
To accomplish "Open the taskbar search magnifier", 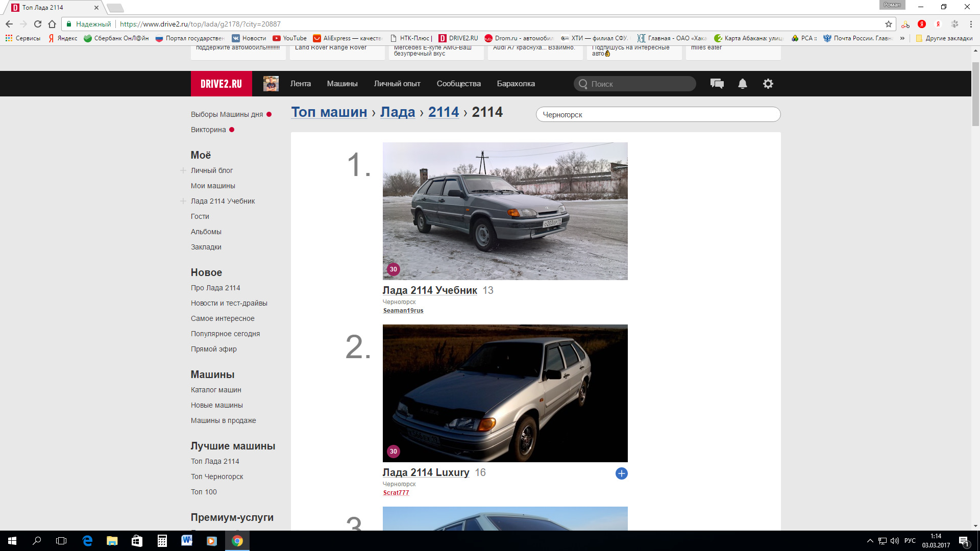I will click(x=37, y=541).
